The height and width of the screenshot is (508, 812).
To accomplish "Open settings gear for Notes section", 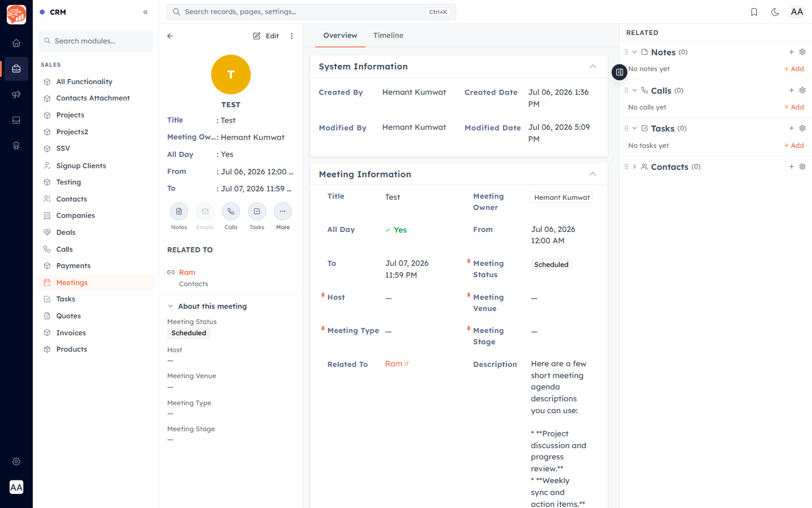I will point(802,52).
